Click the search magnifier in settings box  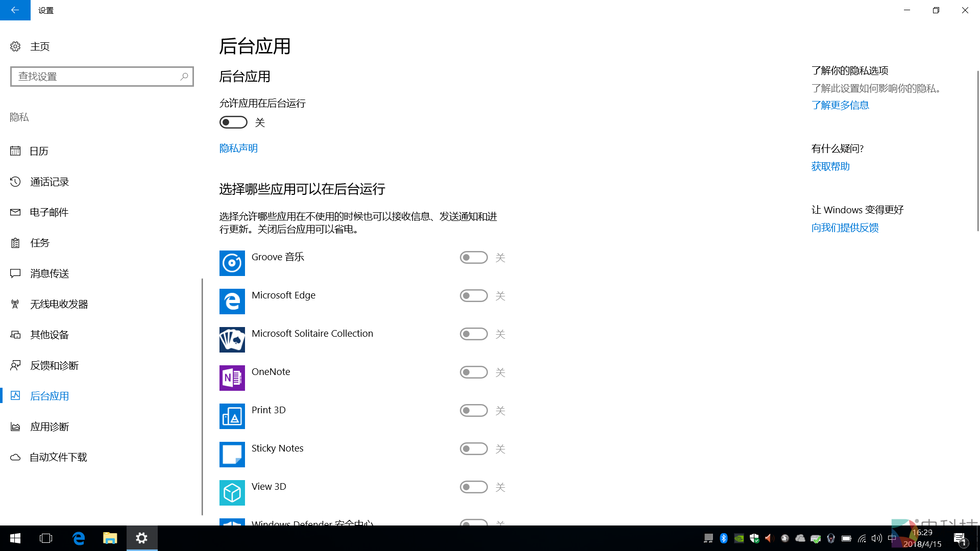[x=184, y=77]
